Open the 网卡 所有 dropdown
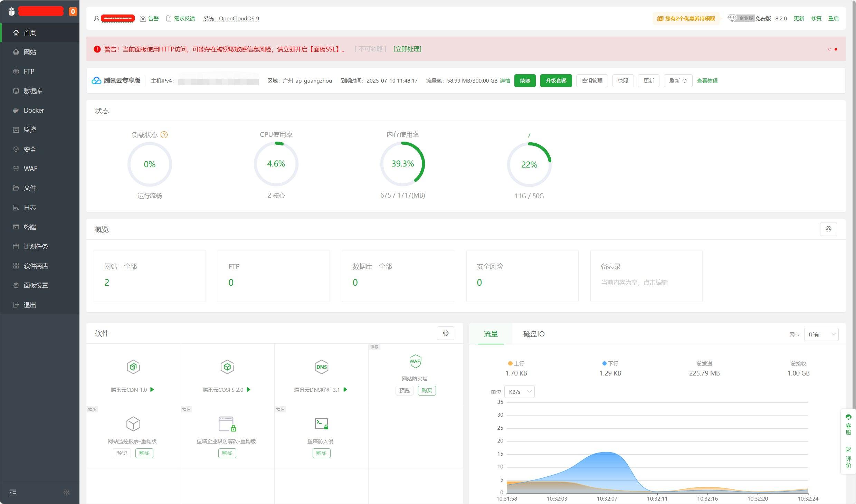Image resolution: width=856 pixels, height=504 pixels. point(821,334)
